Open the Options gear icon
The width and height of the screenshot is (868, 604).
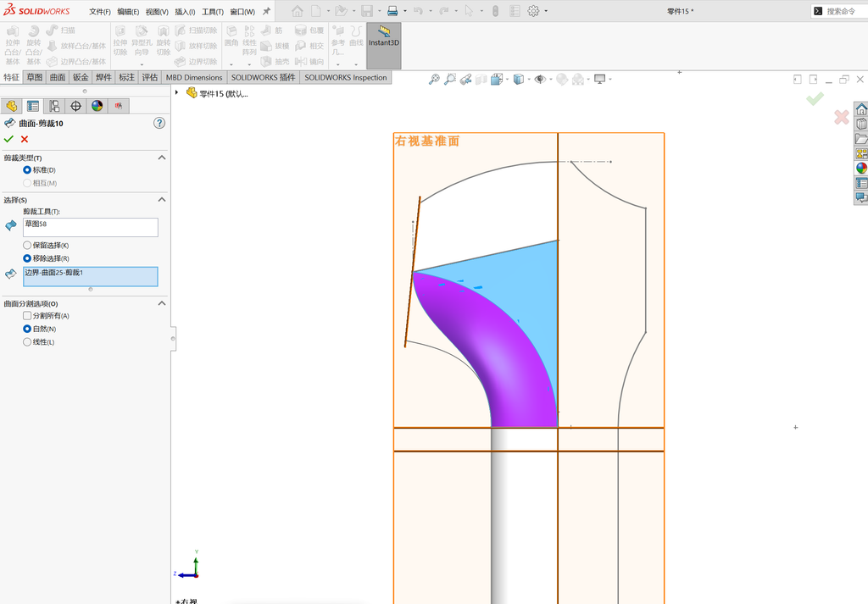(533, 11)
